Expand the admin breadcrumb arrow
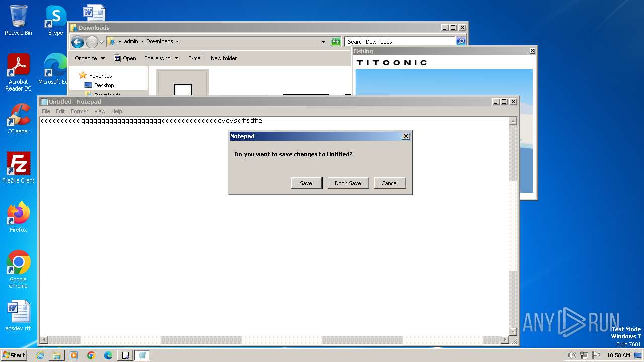Viewport: 644px width, 362px height. 142,42
